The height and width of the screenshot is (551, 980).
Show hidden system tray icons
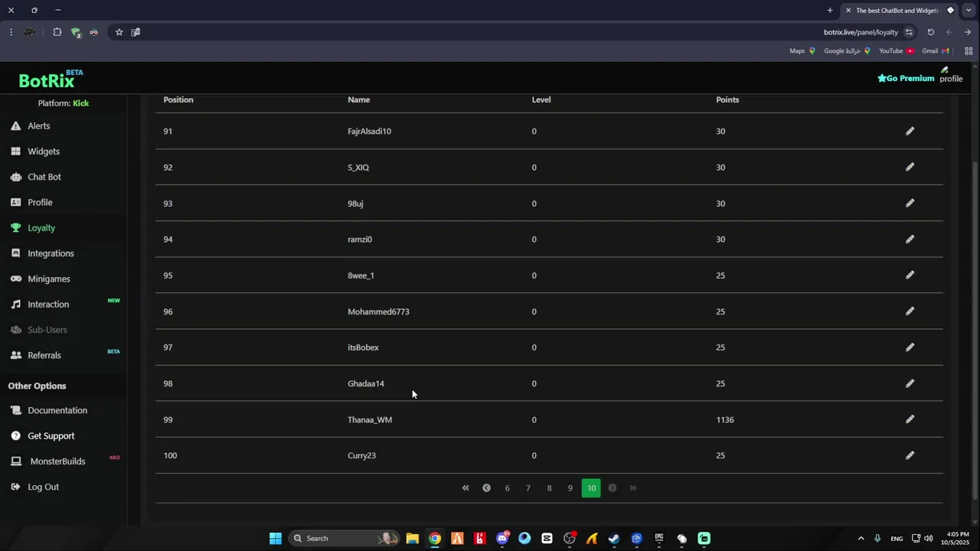(x=861, y=538)
